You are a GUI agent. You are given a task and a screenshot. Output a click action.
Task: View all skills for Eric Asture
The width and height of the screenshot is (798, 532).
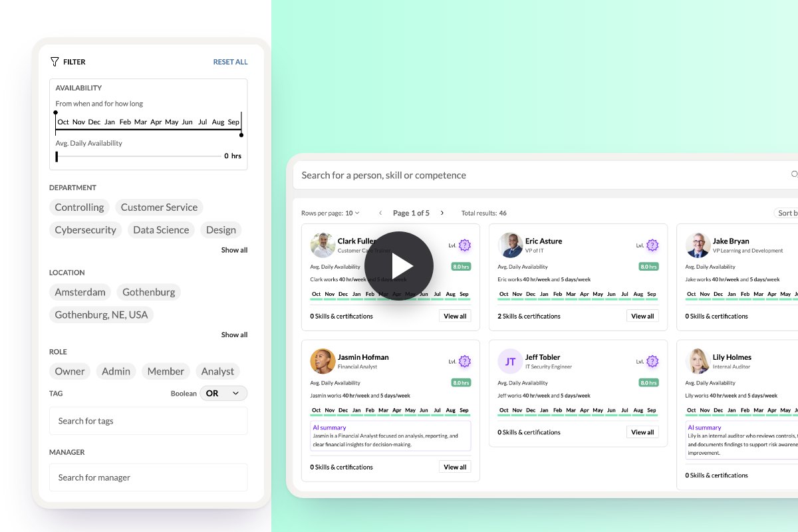pyautogui.click(x=642, y=316)
